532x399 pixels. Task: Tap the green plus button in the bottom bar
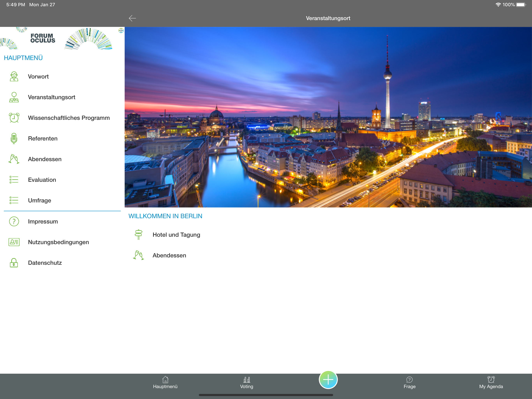click(x=328, y=380)
